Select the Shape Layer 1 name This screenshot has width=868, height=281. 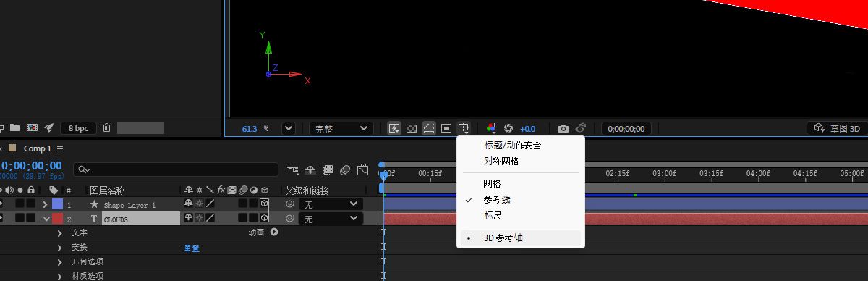(129, 205)
